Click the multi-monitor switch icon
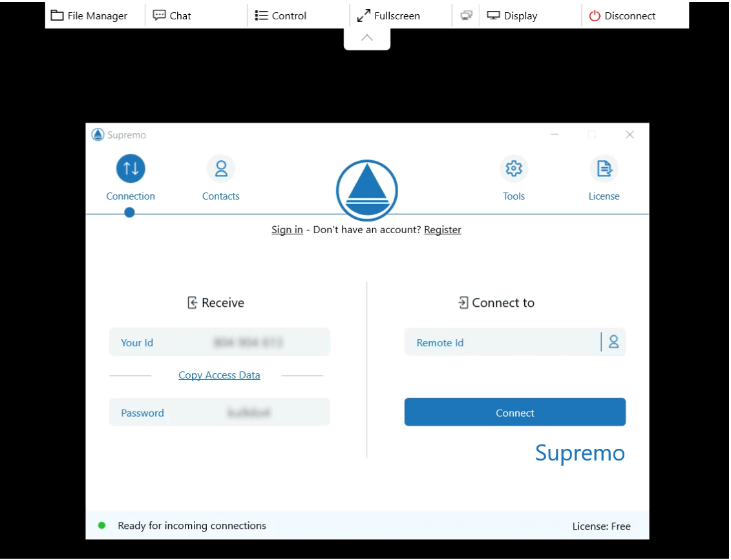 [x=466, y=16]
